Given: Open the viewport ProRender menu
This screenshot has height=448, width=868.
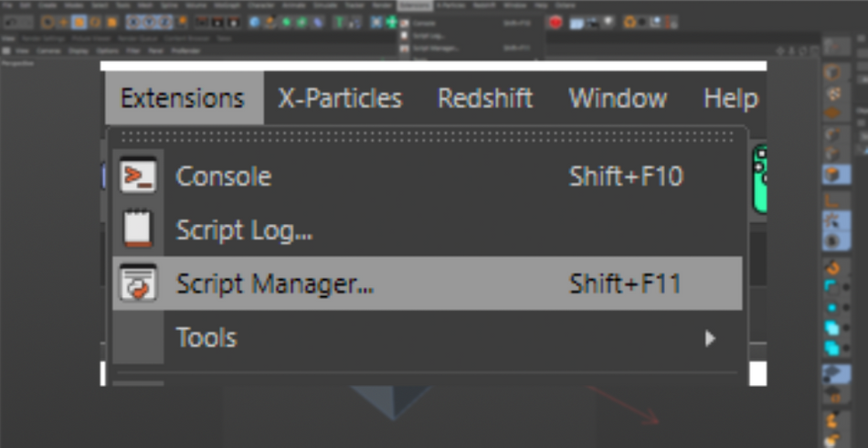Looking at the screenshot, I should [x=185, y=51].
